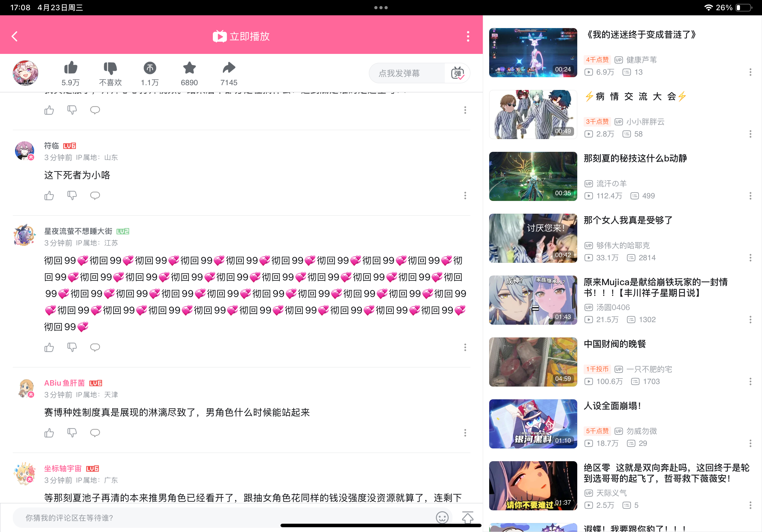Open options for 汤圆0406's video
The height and width of the screenshot is (532, 762).
[x=750, y=320]
